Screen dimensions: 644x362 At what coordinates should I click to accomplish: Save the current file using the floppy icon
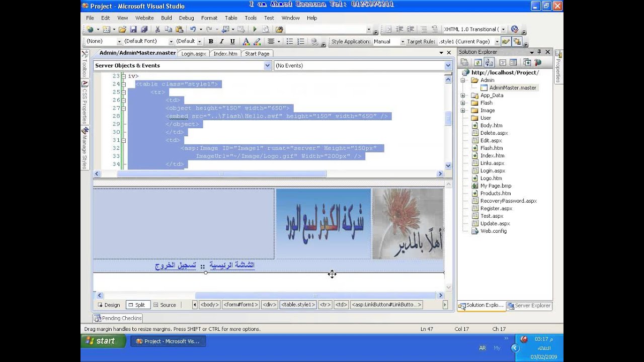[133, 30]
